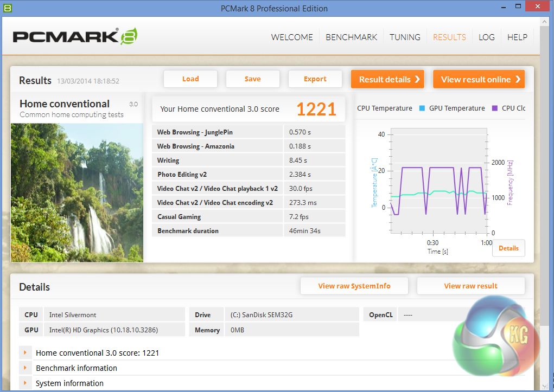Viewport: 554px width, 392px height.
Task: Click the Home conventional heading
Action: coord(65,104)
